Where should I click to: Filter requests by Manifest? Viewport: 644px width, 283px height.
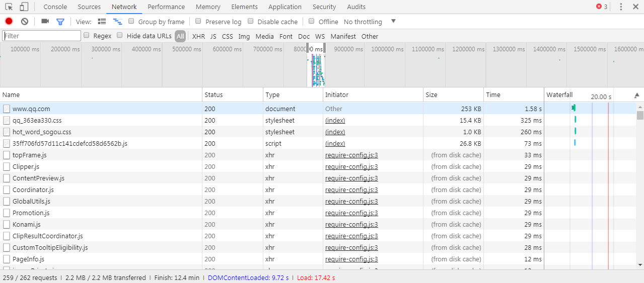point(343,36)
